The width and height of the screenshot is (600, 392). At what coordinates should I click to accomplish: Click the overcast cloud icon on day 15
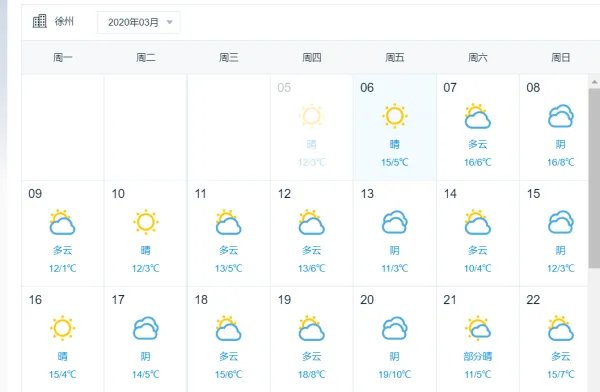[x=561, y=222]
